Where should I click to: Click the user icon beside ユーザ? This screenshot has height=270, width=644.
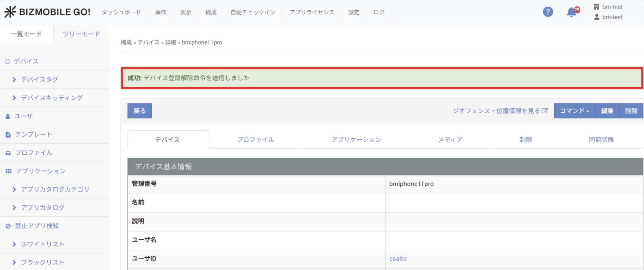(x=8, y=116)
